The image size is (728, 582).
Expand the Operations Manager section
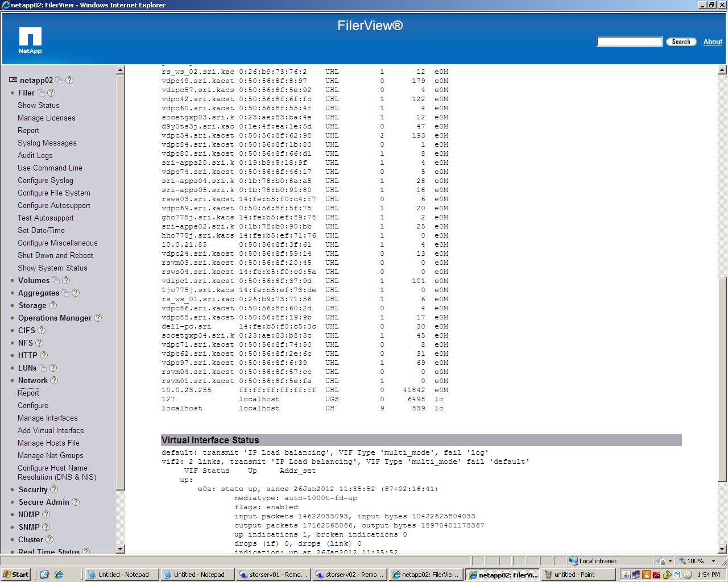tap(55, 318)
